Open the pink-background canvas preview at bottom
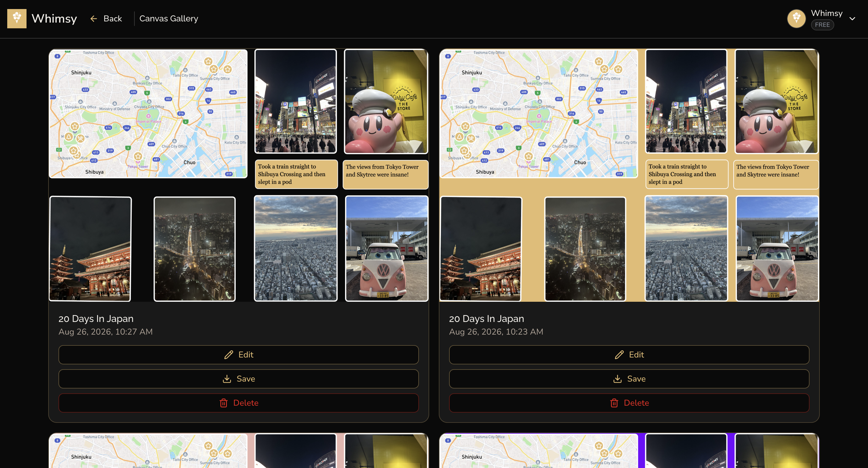 point(239,451)
